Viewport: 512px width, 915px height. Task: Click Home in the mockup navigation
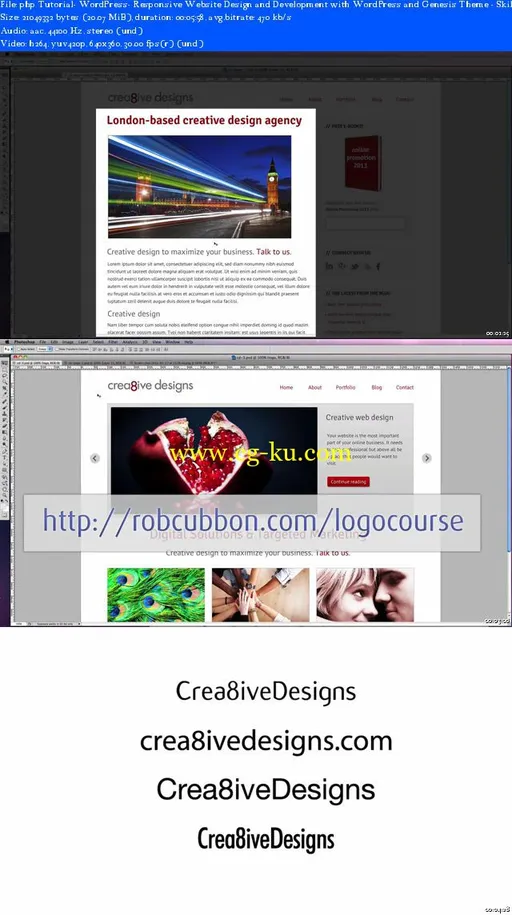pyautogui.click(x=286, y=387)
